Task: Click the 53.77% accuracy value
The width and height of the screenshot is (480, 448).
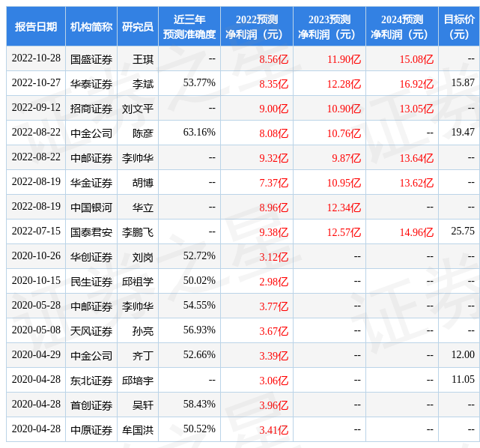Action: pyautogui.click(x=199, y=82)
